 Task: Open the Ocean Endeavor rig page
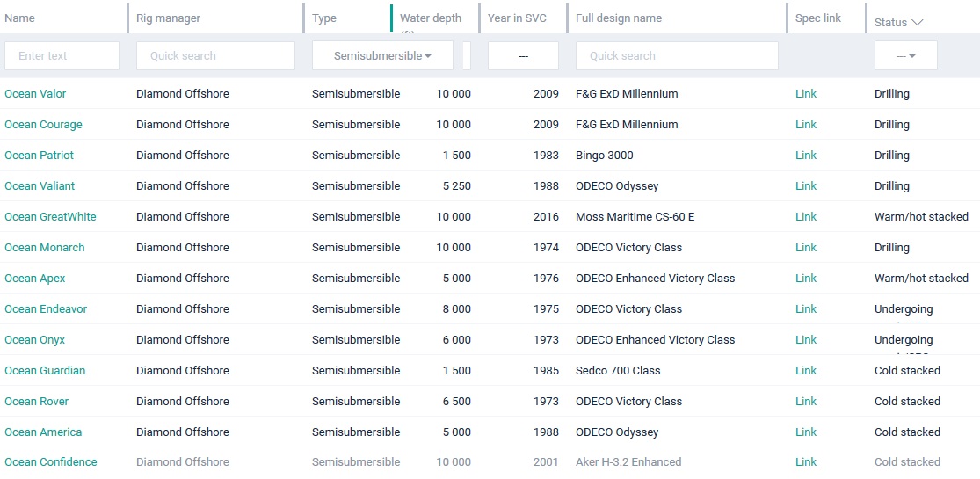point(46,308)
